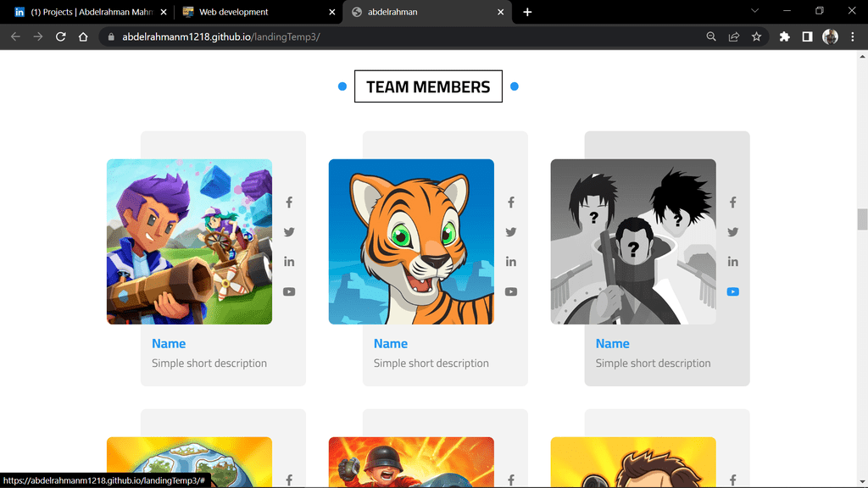This screenshot has height=488, width=868.
Task: Click Facebook icon on yellow cartoon man card
Action: (733, 480)
